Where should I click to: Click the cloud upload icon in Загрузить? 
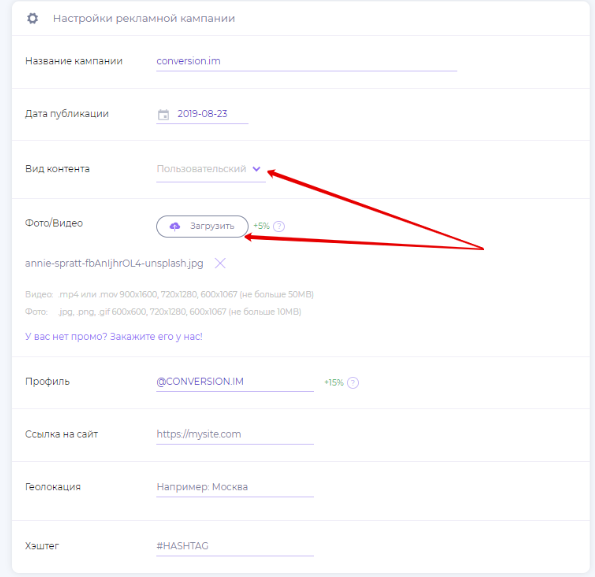click(175, 226)
